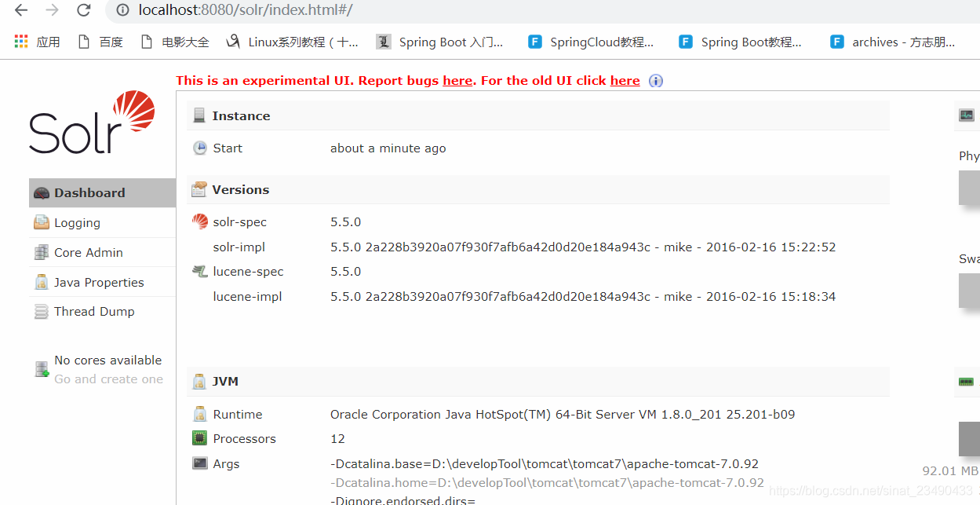Click the 'about a minute ago' start time
Screen dimensions: 980x505
click(x=388, y=148)
